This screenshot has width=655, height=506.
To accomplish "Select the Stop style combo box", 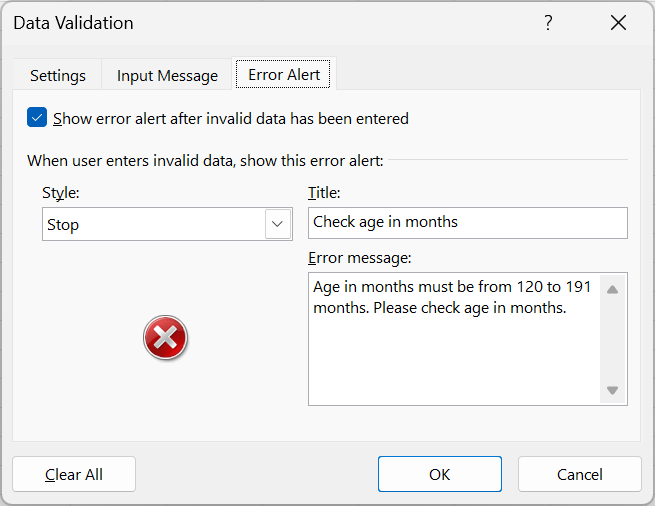I will point(167,224).
